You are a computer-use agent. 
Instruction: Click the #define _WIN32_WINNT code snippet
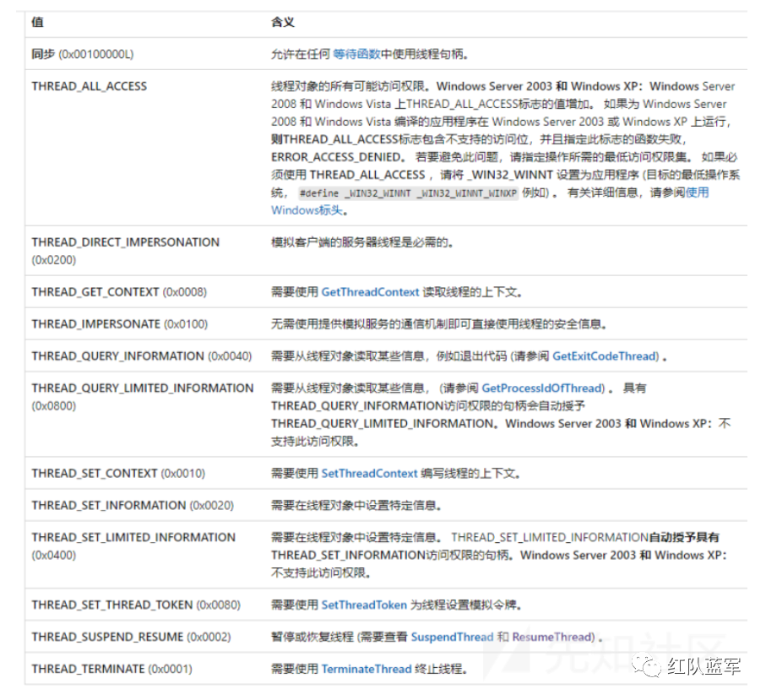(x=408, y=193)
